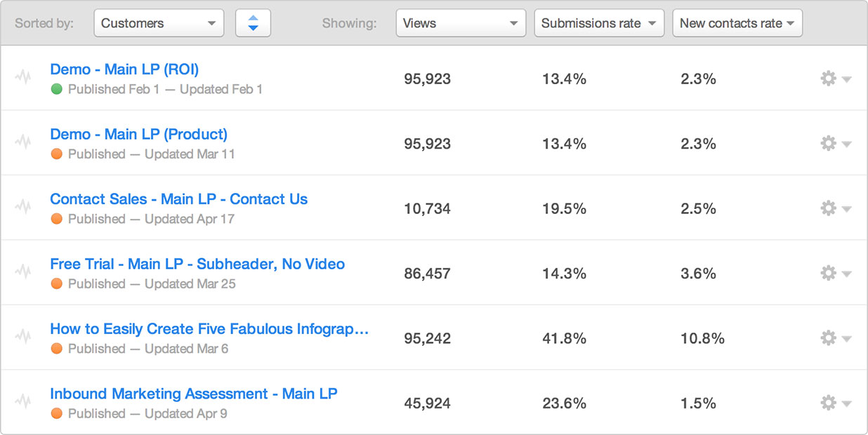Screen dimensions: 868x435
Task: Toggle the sort direction button
Action: pos(253,23)
